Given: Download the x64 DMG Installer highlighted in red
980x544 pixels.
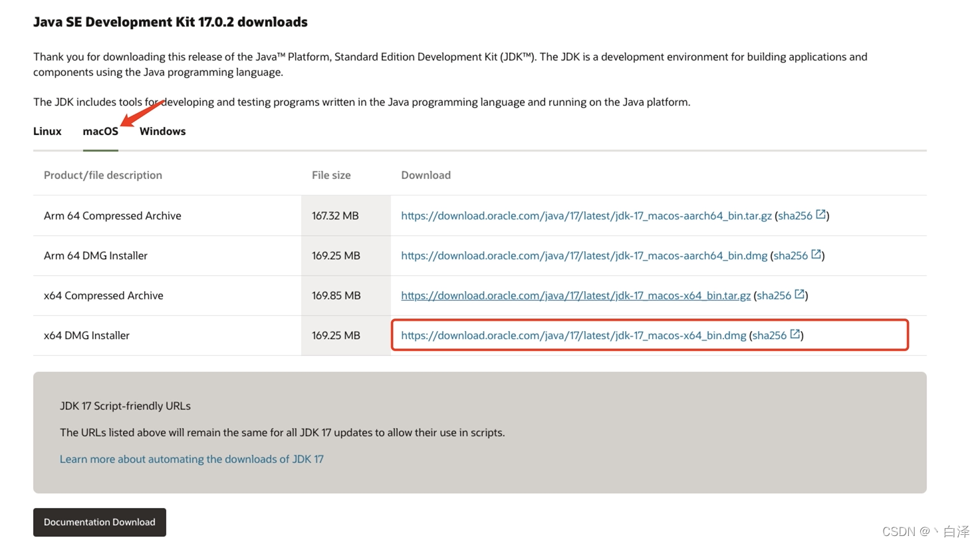Looking at the screenshot, I should pyautogui.click(x=572, y=335).
